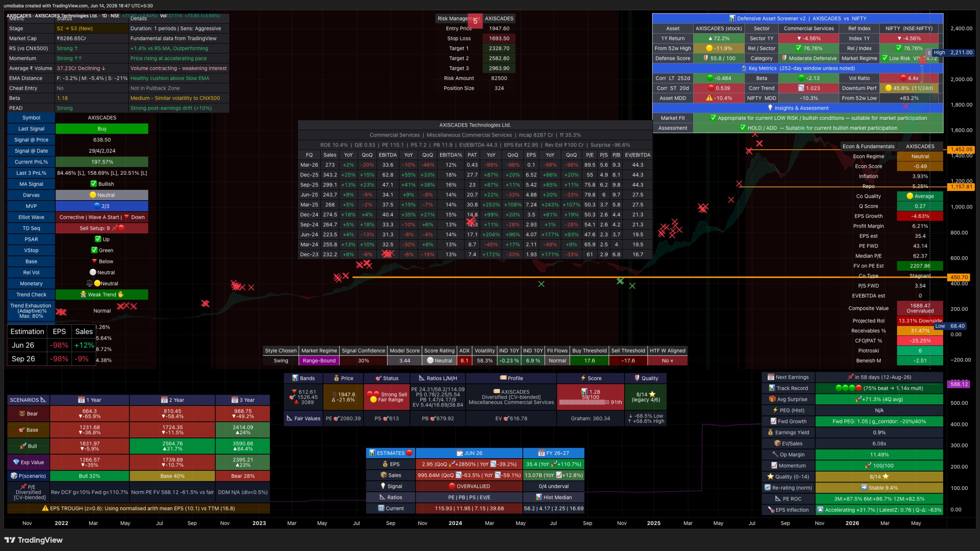Click the dice icon beside P(scenario)
Screen dimensions: 980x551
coord(14,476)
